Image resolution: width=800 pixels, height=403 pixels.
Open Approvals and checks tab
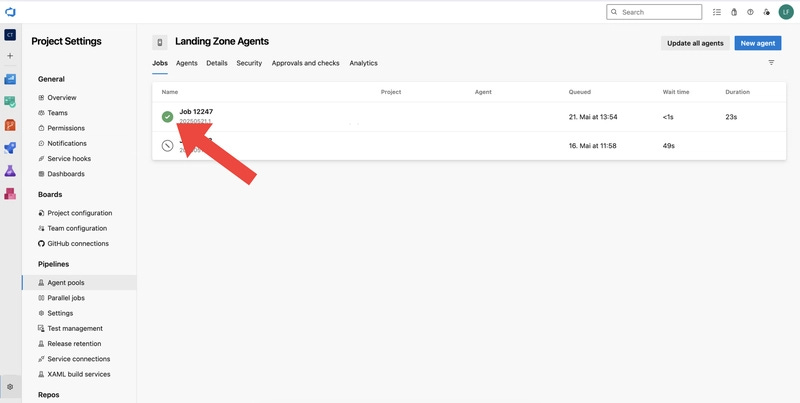[x=306, y=63]
